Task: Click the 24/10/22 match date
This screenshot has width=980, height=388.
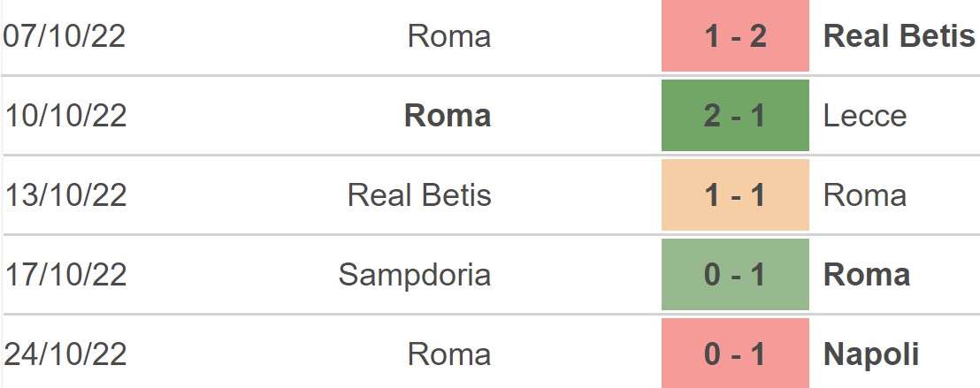Action: click(65, 354)
